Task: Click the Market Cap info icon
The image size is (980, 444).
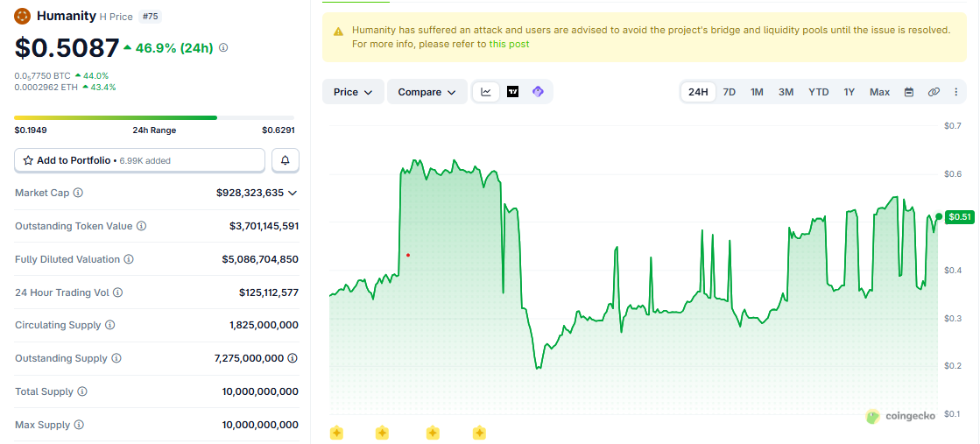Action: click(x=78, y=193)
